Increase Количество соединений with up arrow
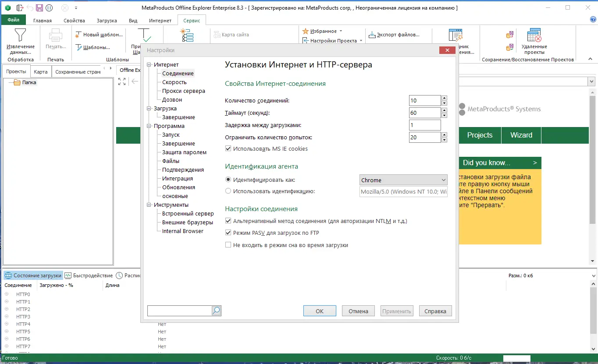This screenshot has height=364, width=598. [x=444, y=98]
